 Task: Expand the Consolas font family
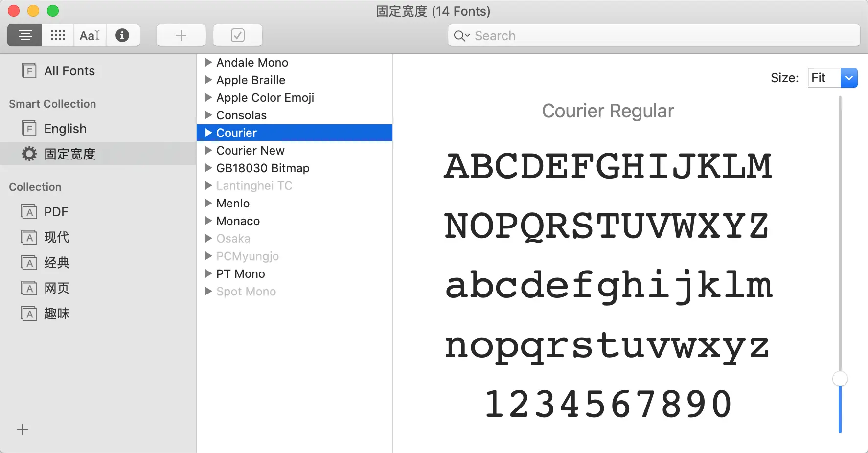[x=208, y=115]
